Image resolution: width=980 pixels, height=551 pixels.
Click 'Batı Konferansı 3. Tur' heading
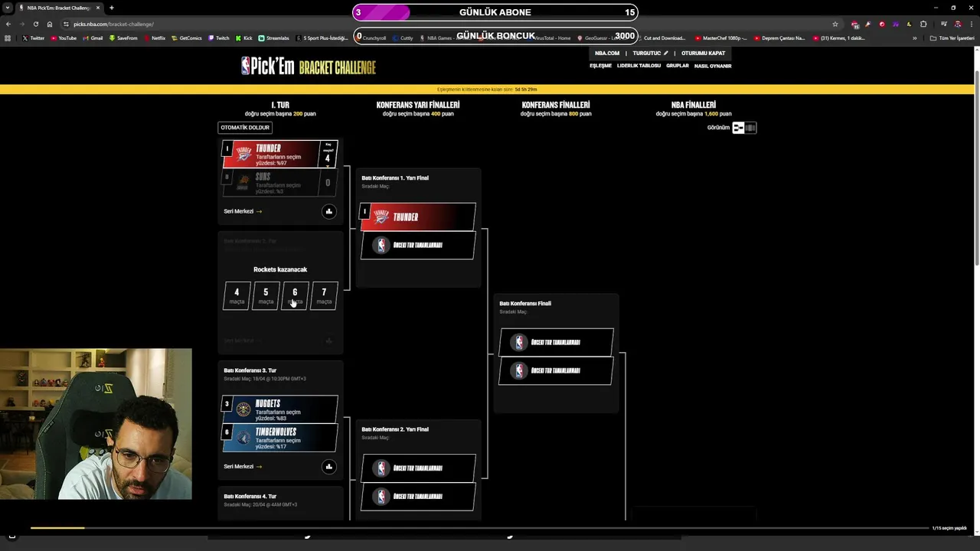(250, 370)
